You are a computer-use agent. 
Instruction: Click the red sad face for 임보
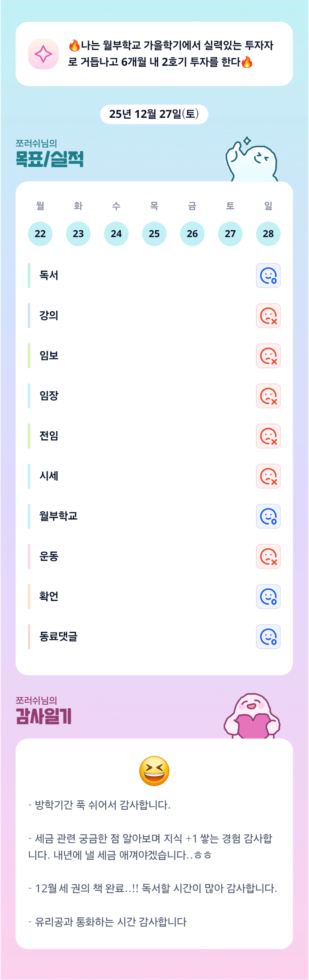tap(268, 356)
